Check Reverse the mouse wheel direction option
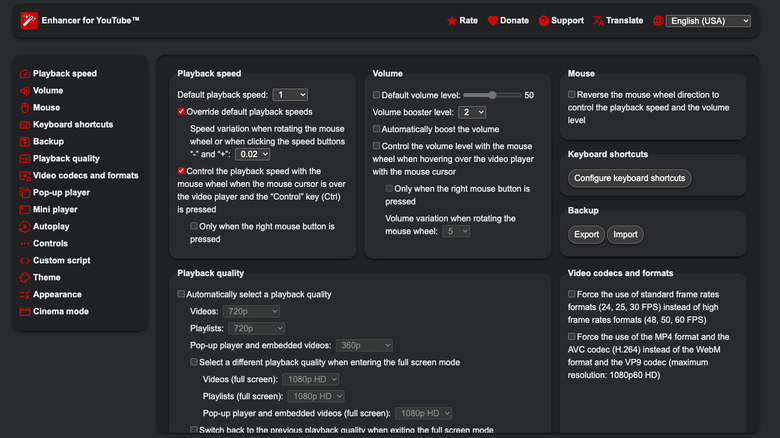The image size is (780, 438). 572,95
